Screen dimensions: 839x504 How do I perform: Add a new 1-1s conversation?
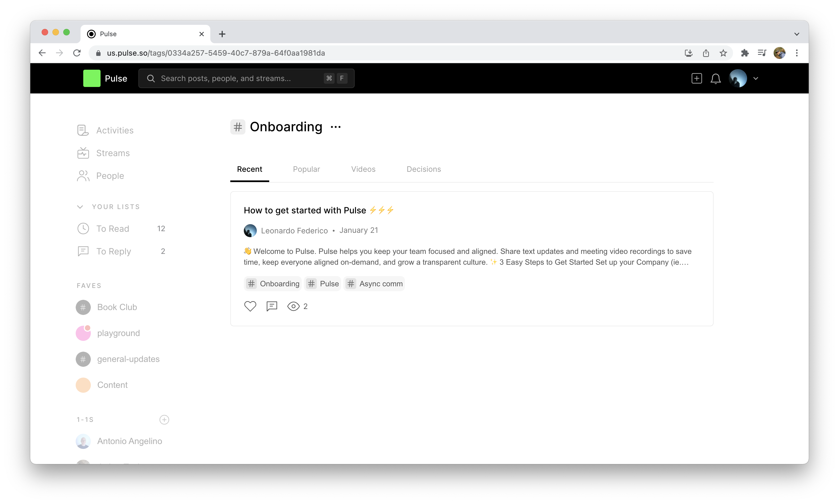[x=164, y=420]
